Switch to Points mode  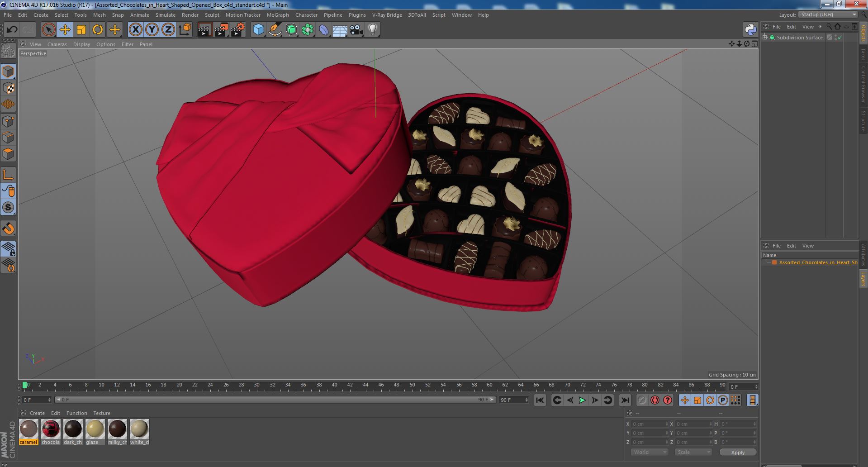(8, 121)
